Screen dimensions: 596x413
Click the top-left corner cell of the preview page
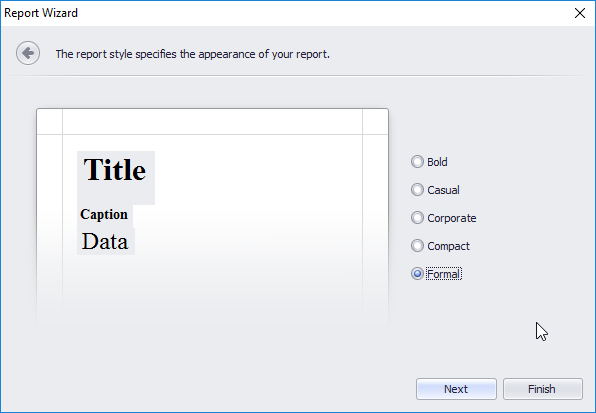tap(50, 122)
